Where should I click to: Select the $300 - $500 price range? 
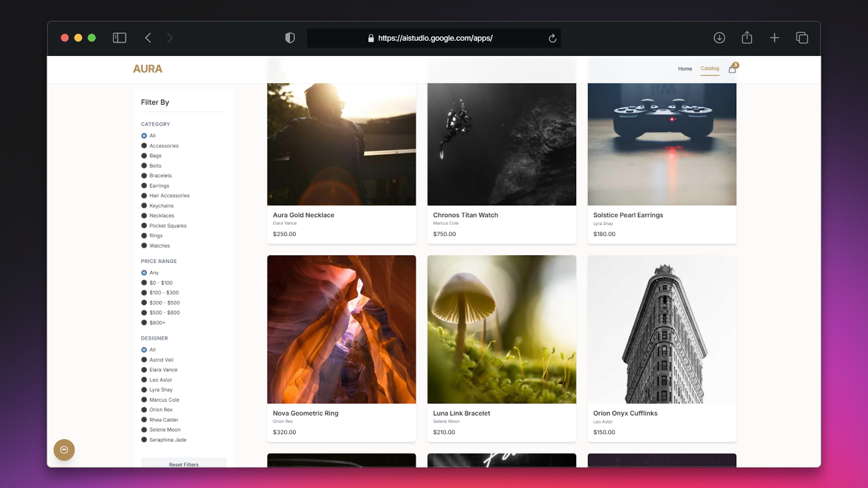coord(144,303)
